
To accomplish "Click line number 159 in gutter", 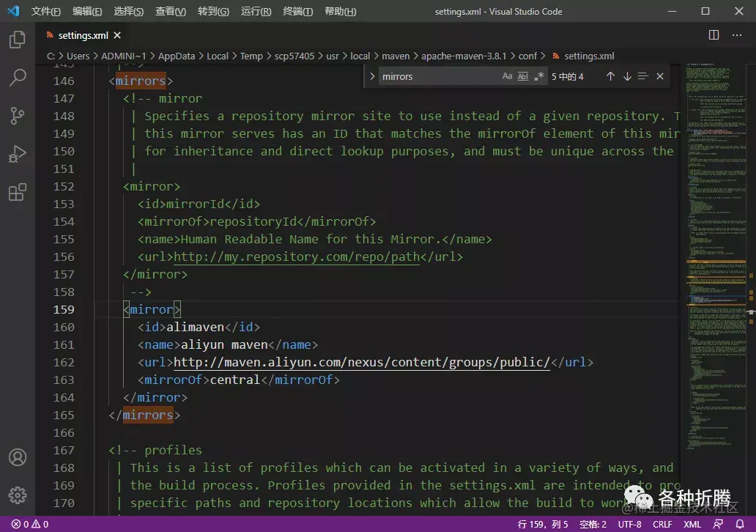I will [64, 310].
